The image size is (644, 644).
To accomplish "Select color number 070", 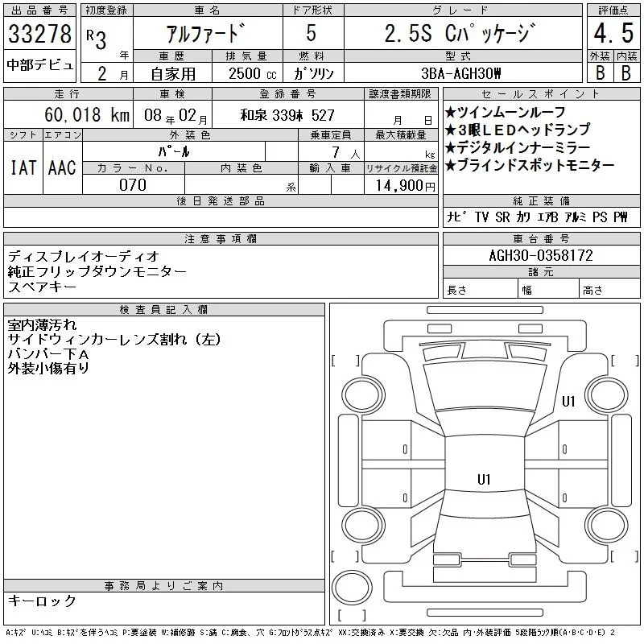I will [x=133, y=185].
